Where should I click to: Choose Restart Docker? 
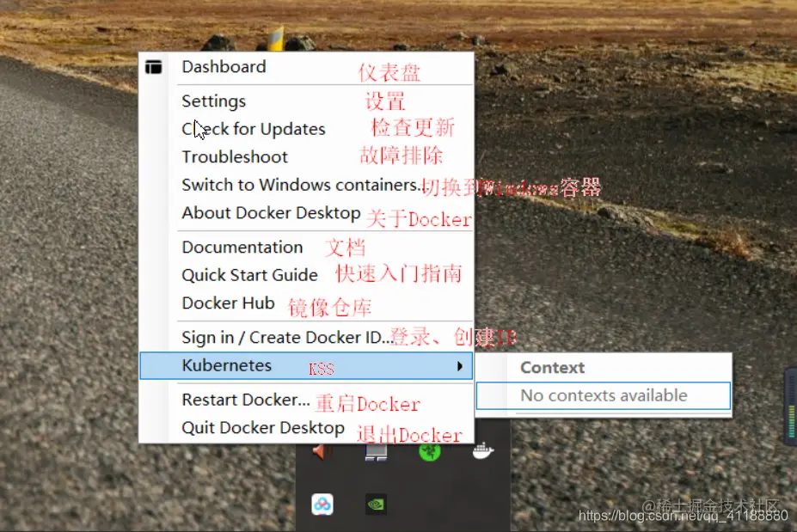tap(306, 400)
